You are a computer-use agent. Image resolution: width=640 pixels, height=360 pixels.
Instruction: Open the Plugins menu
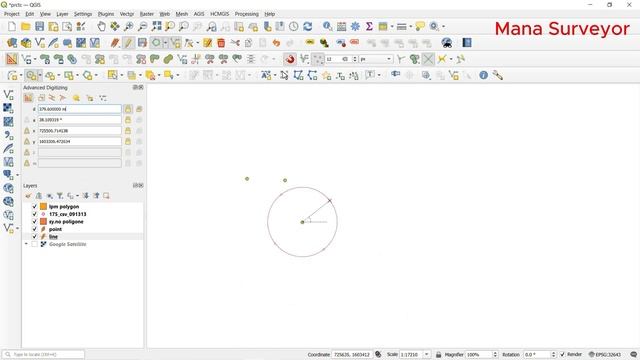106,14
